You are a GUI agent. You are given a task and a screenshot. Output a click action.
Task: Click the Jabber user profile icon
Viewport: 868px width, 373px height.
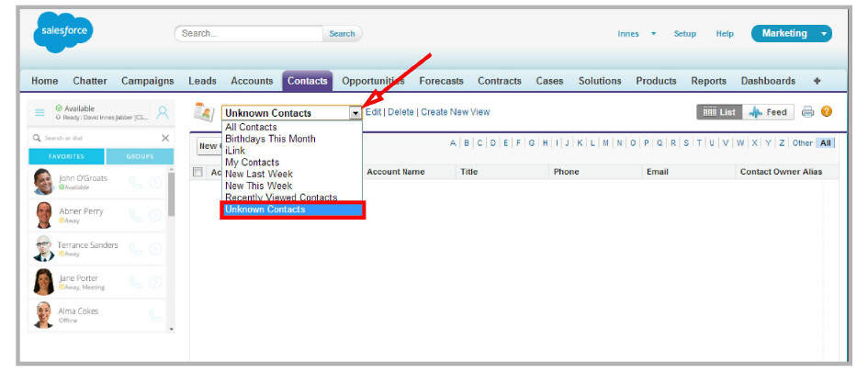pos(163,112)
